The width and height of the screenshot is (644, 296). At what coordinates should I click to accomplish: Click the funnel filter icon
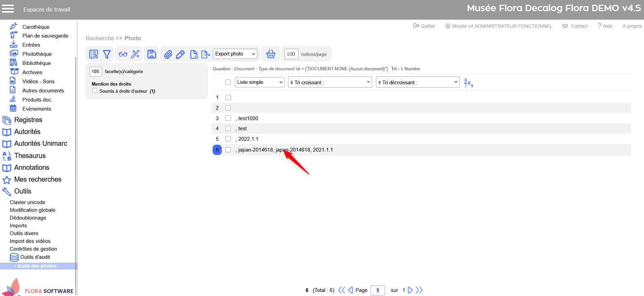[107, 54]
